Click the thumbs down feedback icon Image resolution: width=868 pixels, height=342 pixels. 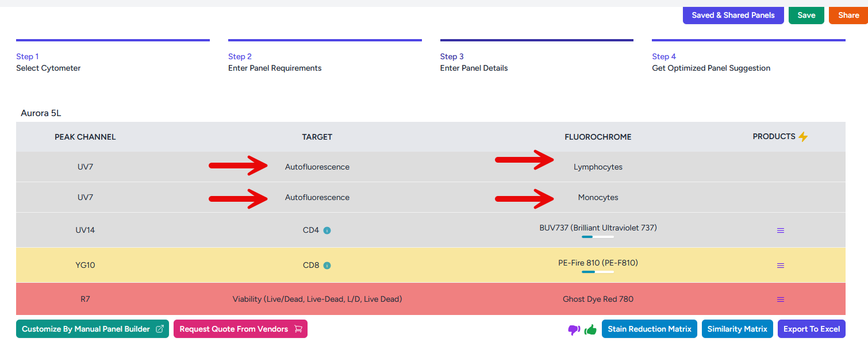point(573,329)
